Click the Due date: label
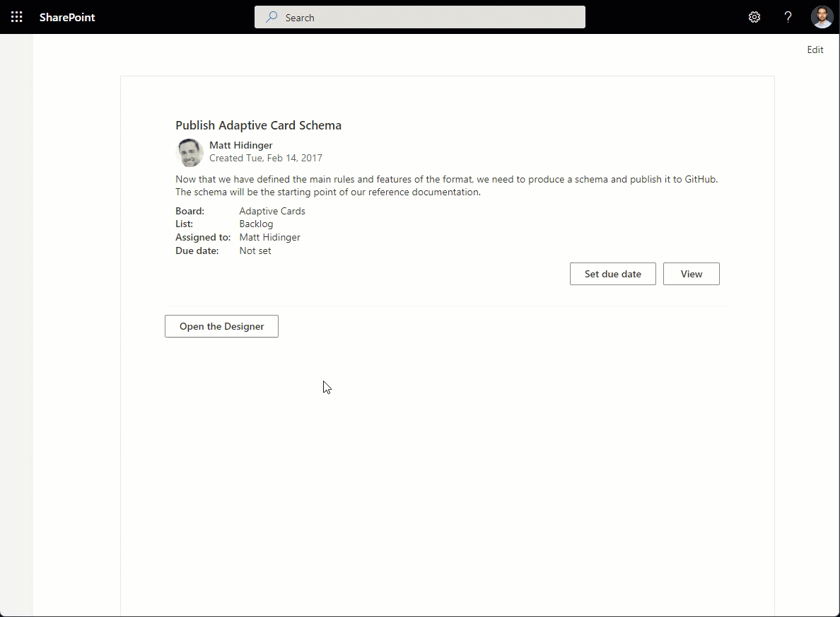The height and width of the screenshot is (617, 840). [197, 251]
